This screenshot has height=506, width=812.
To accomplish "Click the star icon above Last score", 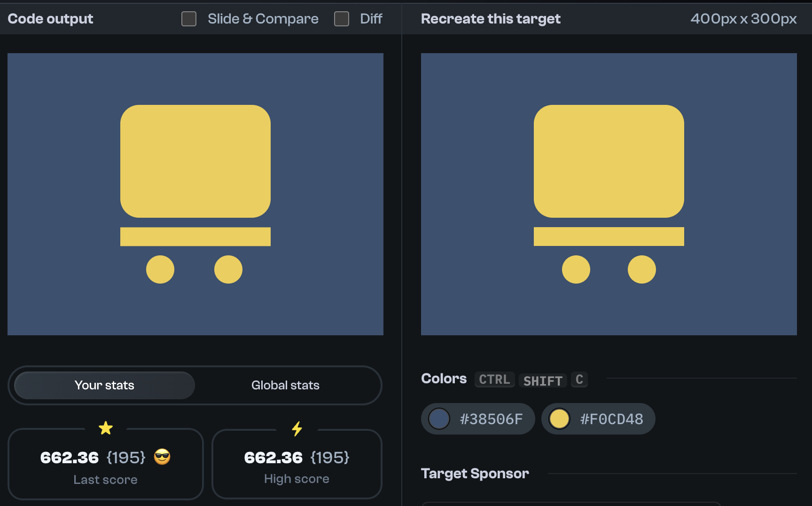I will pyautogui.click(x=106, y=428).
